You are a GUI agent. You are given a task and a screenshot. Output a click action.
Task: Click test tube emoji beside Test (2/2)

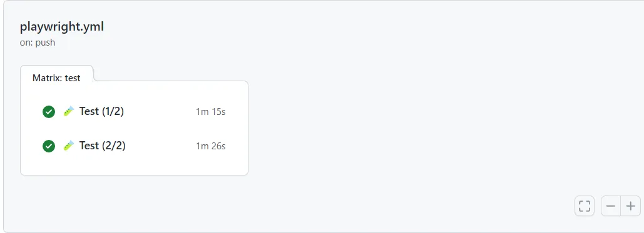tap(69, 146)
